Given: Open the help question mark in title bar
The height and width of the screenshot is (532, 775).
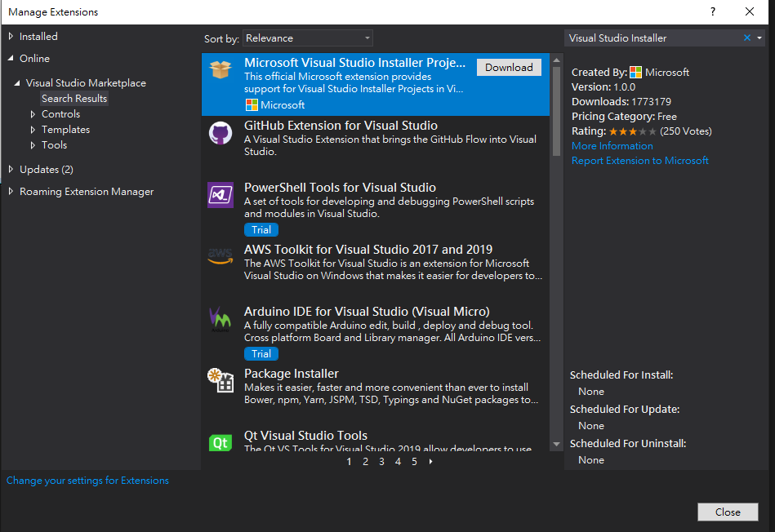Looking at the screenshot, I should (713, 12).
